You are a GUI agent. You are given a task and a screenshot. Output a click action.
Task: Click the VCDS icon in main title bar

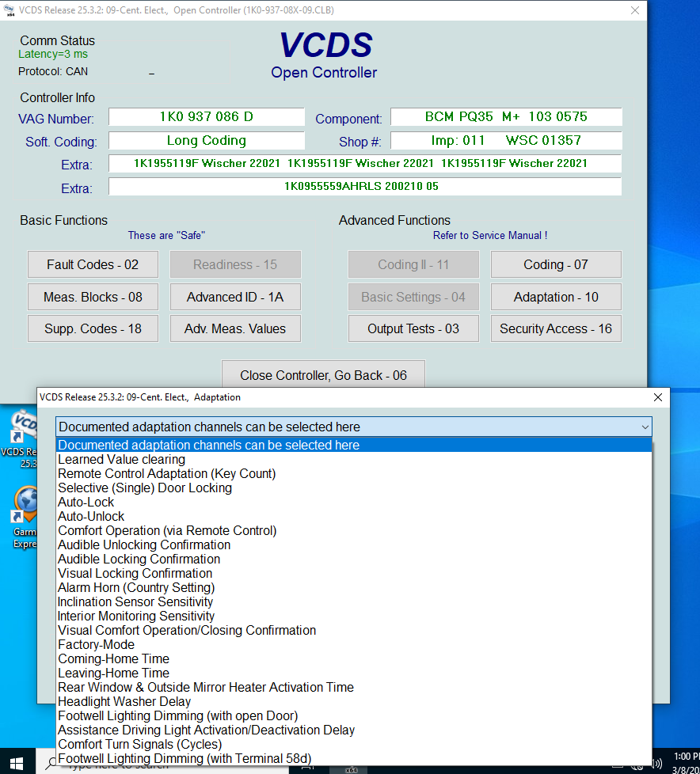10,10
